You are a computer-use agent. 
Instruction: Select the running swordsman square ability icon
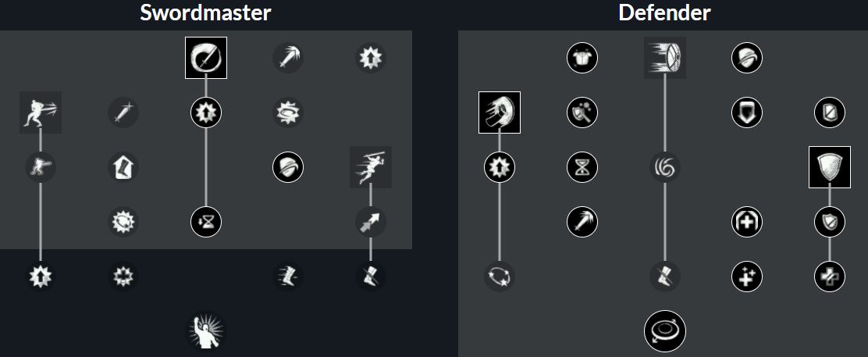click(371, 167)
